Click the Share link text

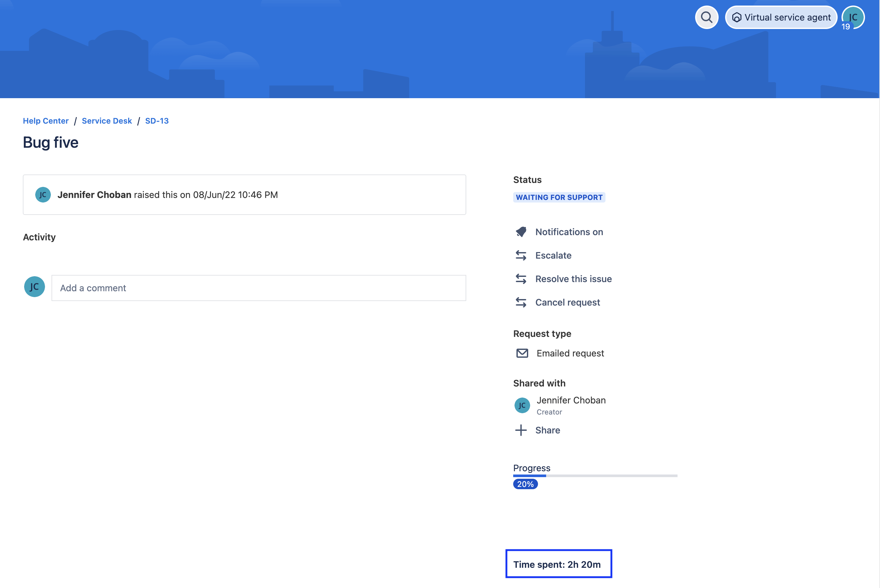coord(547,430)
